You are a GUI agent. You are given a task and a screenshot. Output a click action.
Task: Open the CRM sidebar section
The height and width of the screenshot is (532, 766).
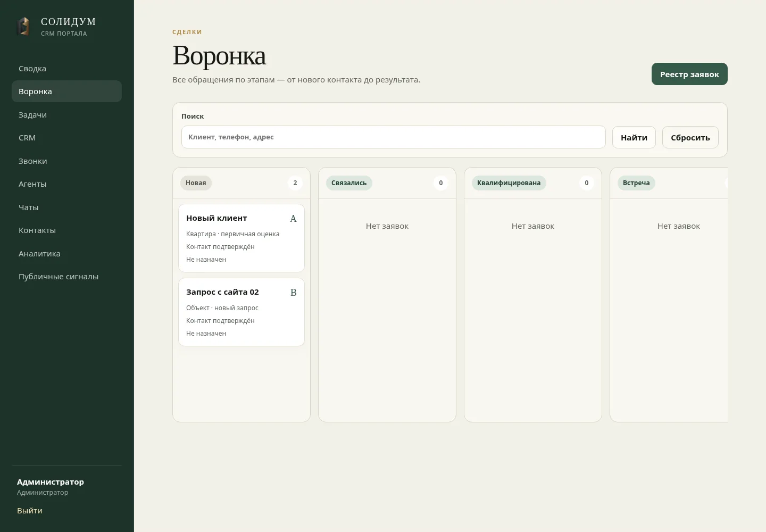coord(66,138)
